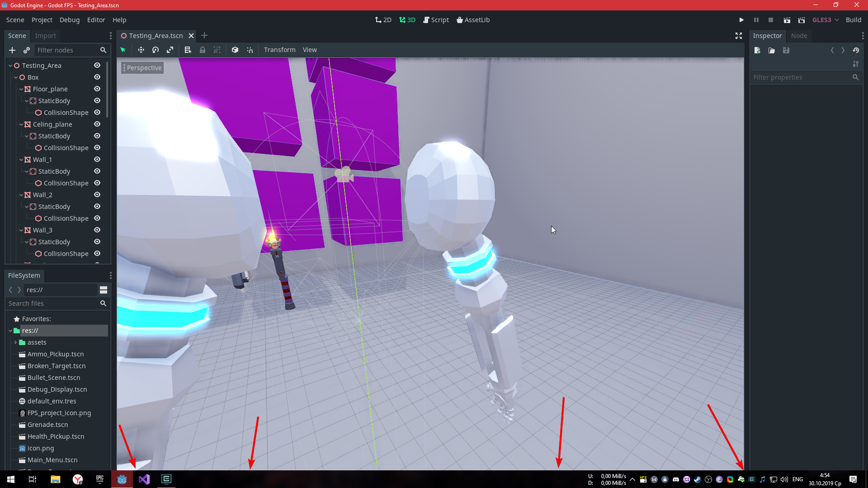Click the Build button

coord(854,19)
